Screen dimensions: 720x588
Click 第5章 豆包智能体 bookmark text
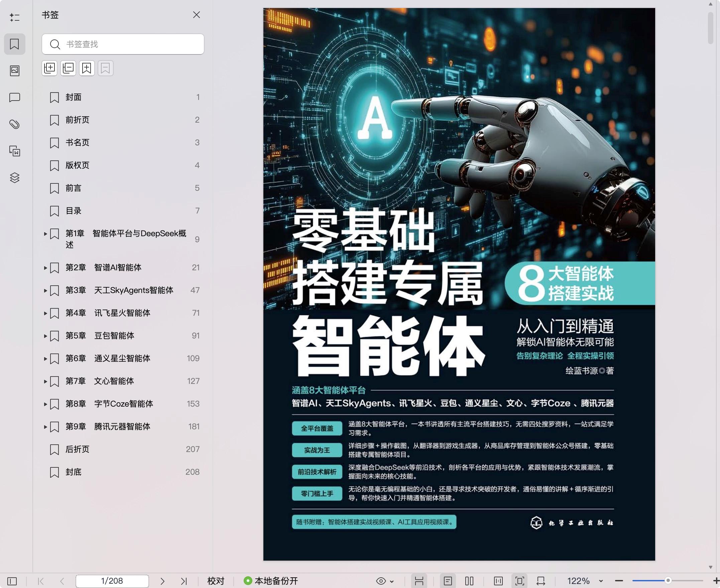(x=100, y=336)
